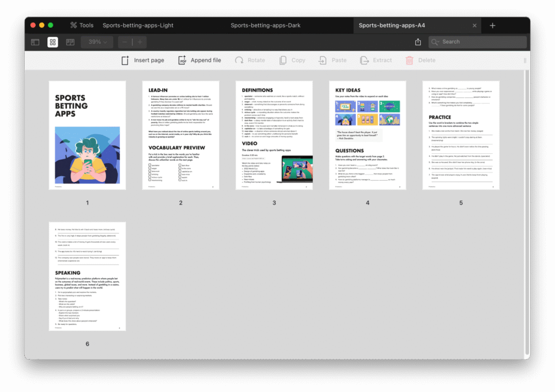Toggle the sidebar panel view
The width and height of the screenshot is (555, 392).
[x=35, y=42]
